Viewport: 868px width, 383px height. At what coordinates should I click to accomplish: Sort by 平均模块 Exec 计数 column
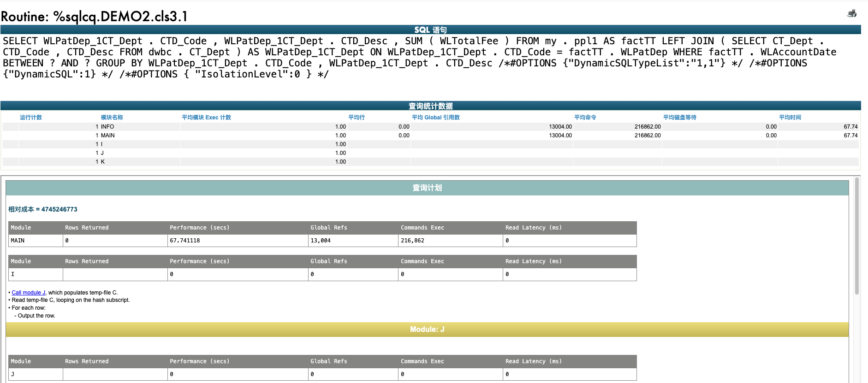pyautogui.click(x=206, y=118)
